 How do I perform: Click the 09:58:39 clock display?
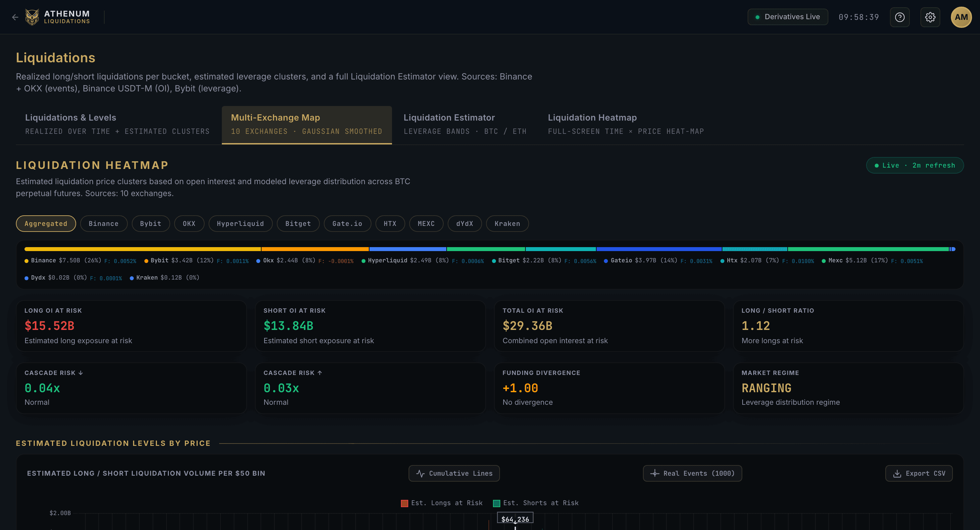(858, 17)
